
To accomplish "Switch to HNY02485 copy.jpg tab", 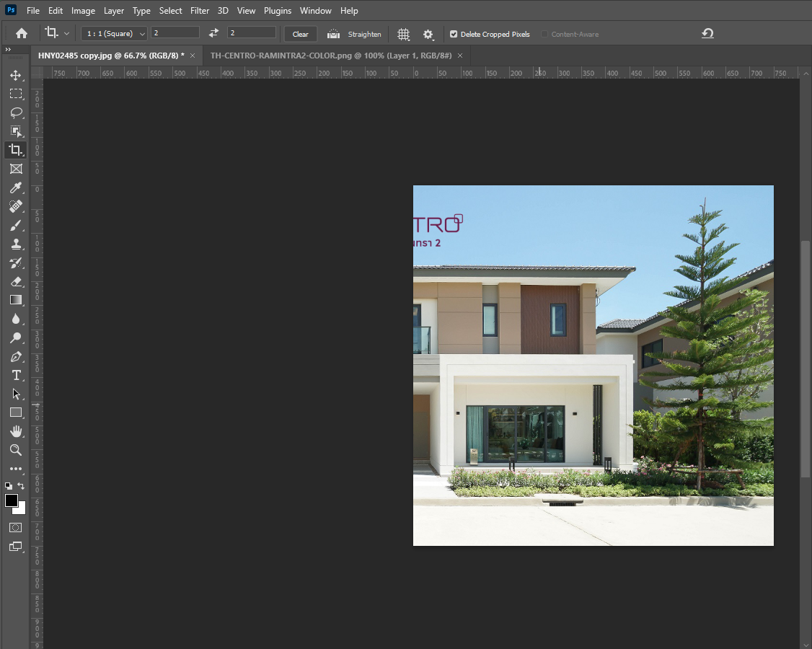I will [x=111, y=56].
